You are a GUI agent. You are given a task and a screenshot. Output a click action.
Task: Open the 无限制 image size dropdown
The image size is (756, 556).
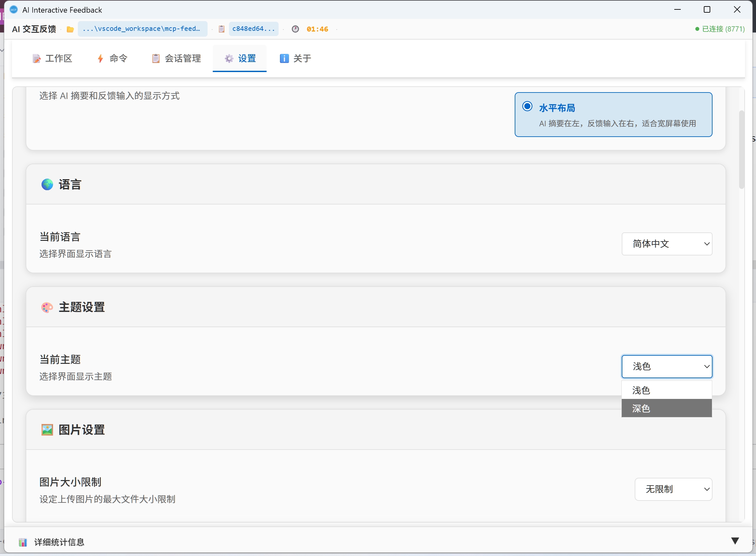pos(673,489)
